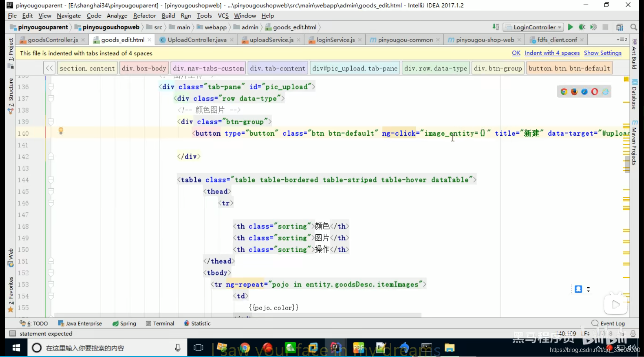Select breadcrumb section.content
Screen dimensions: 644x357
[87, 68]
